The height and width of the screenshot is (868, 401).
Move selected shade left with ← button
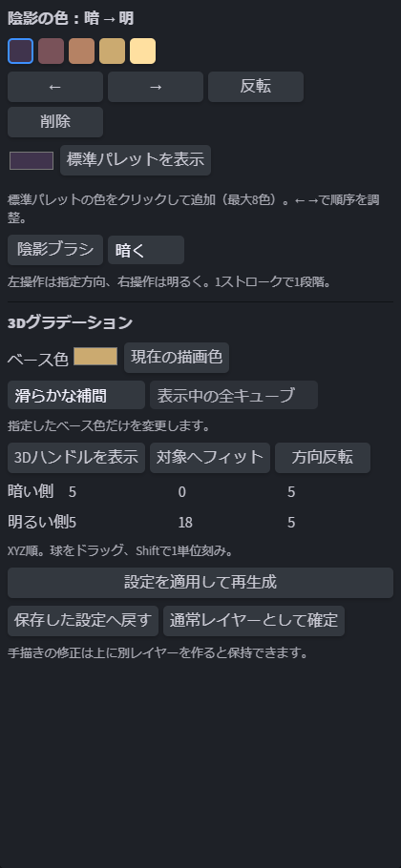pyautogui.click(x=55, y=87)
